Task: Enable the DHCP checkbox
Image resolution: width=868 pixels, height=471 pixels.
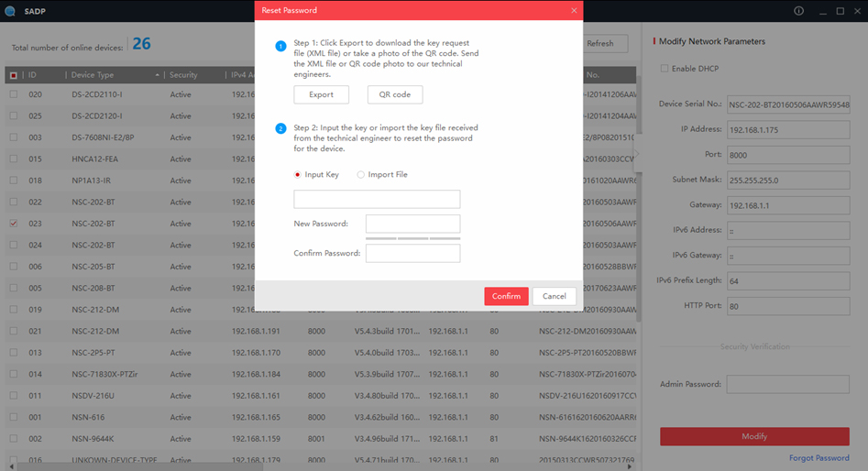Action: pos(665,69)
